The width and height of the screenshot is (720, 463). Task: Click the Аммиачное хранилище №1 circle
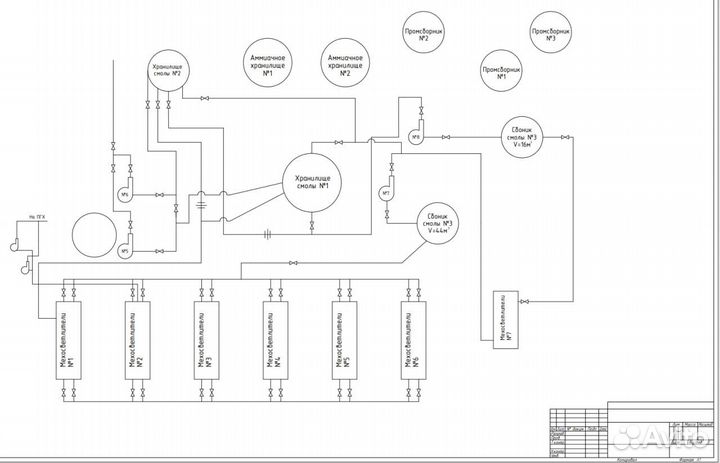(267, 66)
